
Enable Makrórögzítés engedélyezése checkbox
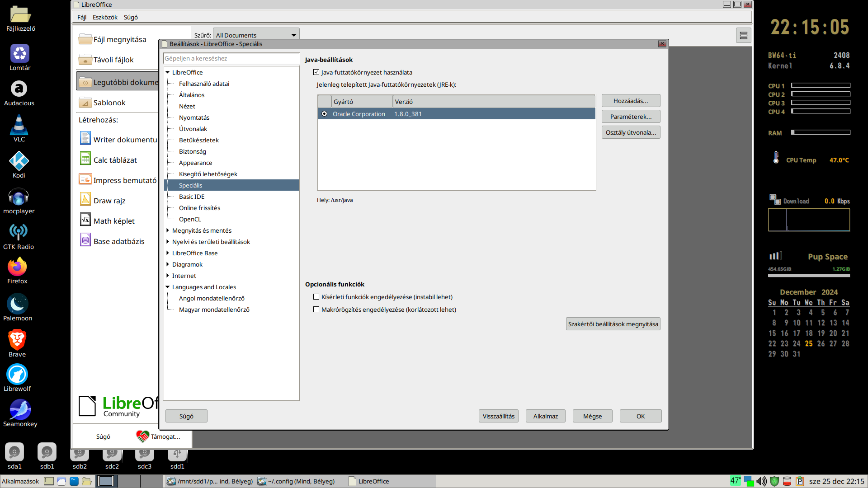coord(316,310)
